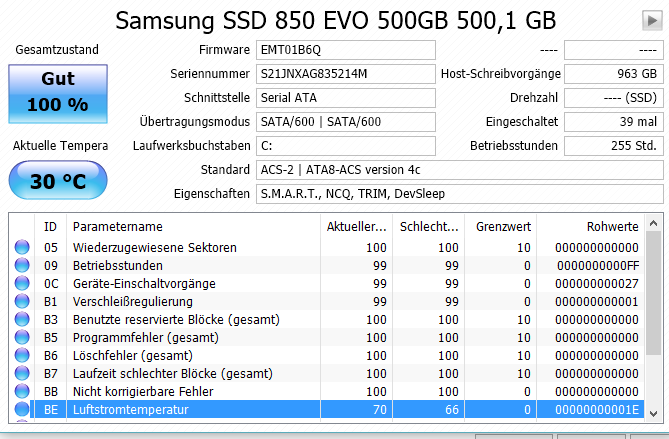669x439 pixels.
Task: Select the Luftstromtemperatur row
Action: tap(326, 409)
